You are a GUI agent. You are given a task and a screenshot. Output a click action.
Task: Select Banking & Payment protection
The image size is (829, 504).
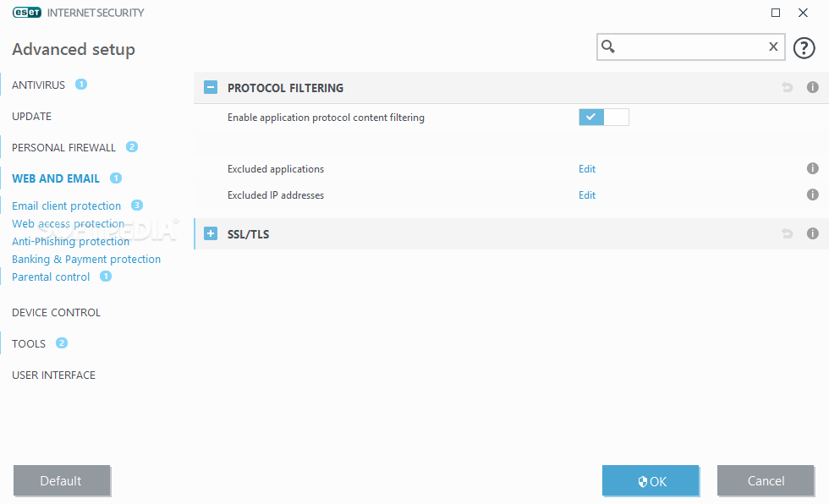point(86,260)
